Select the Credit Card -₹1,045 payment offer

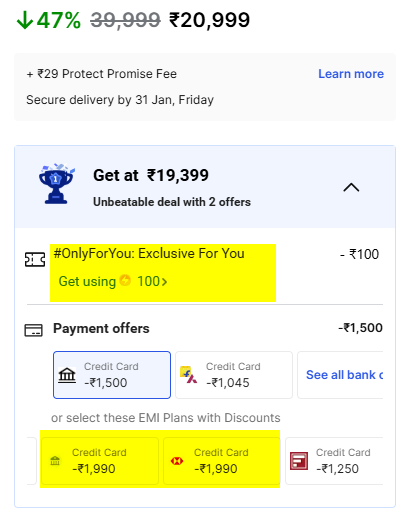point(234,375)
